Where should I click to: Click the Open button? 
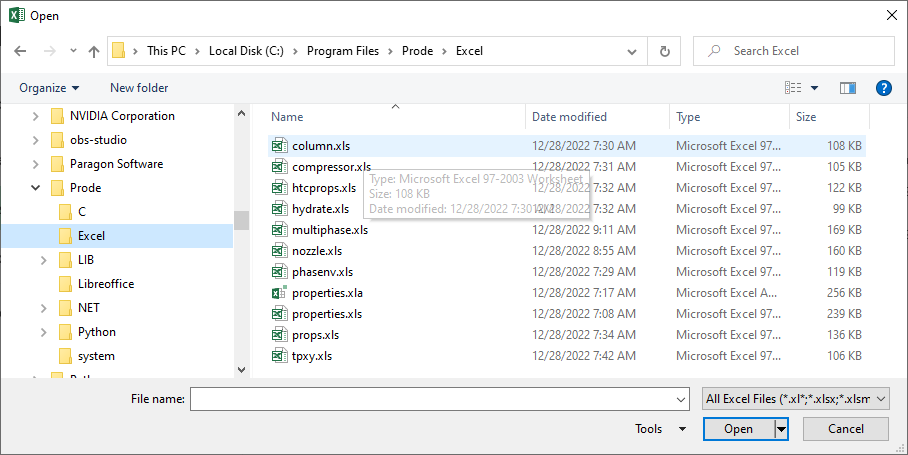coord(739,429)
